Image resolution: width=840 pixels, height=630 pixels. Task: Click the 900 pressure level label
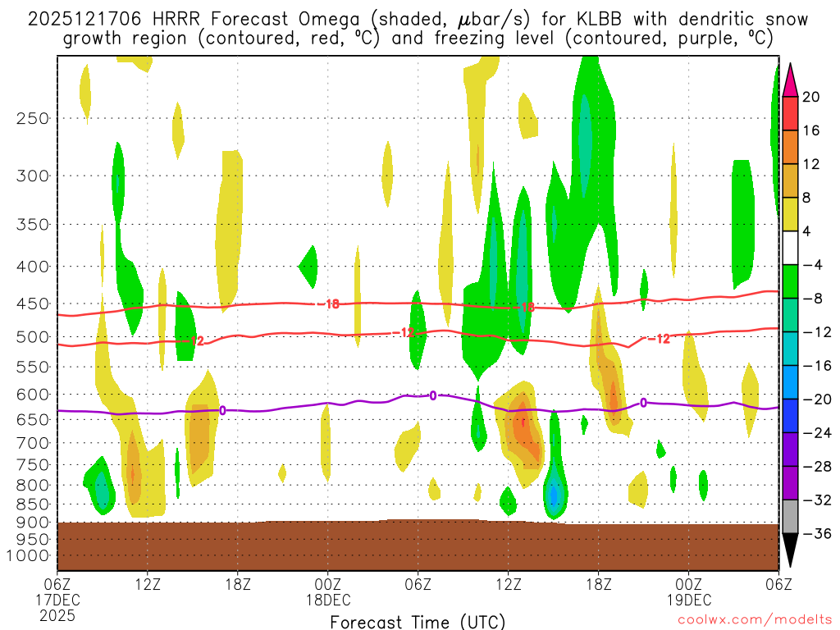click(x=33, y=523)
